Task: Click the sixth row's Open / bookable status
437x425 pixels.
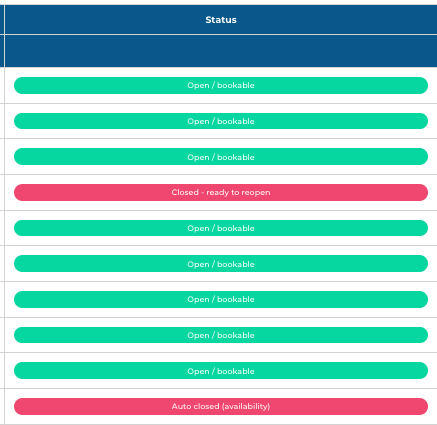Action: point(221,264)
